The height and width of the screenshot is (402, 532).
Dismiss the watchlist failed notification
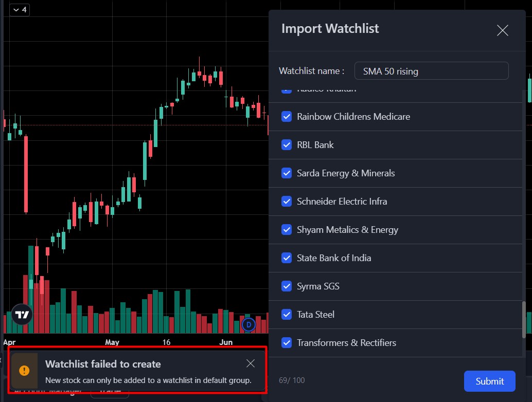251,363
